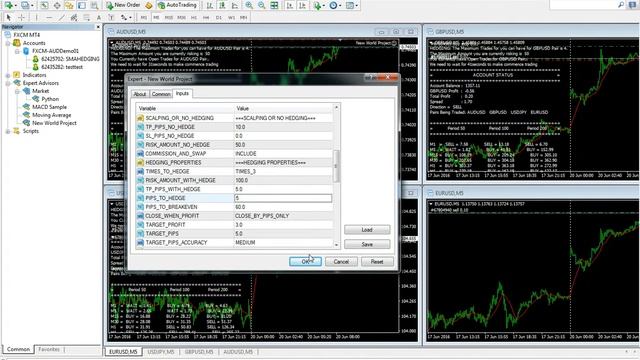Tile chart windows icon
The height and width of the screenshot is (360, 640).
(274, 5)
